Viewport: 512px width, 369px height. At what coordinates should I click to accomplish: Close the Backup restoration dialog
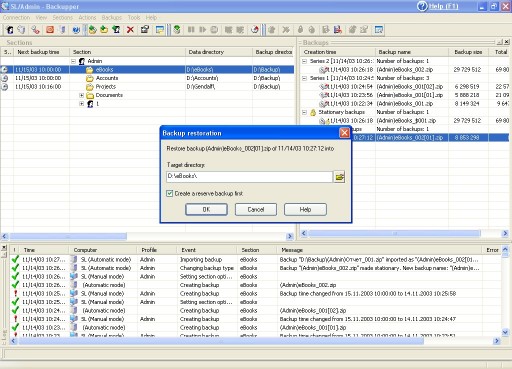coord(344,133)
